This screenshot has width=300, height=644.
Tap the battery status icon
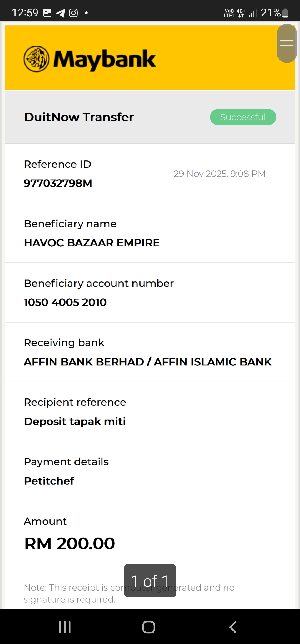tap(285, 13)
